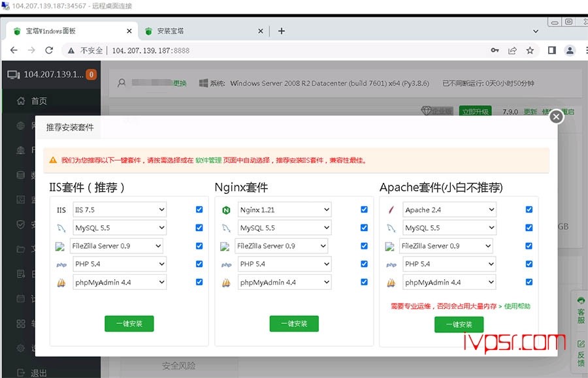Click the php icon in Nginx套件
The width and height of the screenshot is (588, 378).
226,264
